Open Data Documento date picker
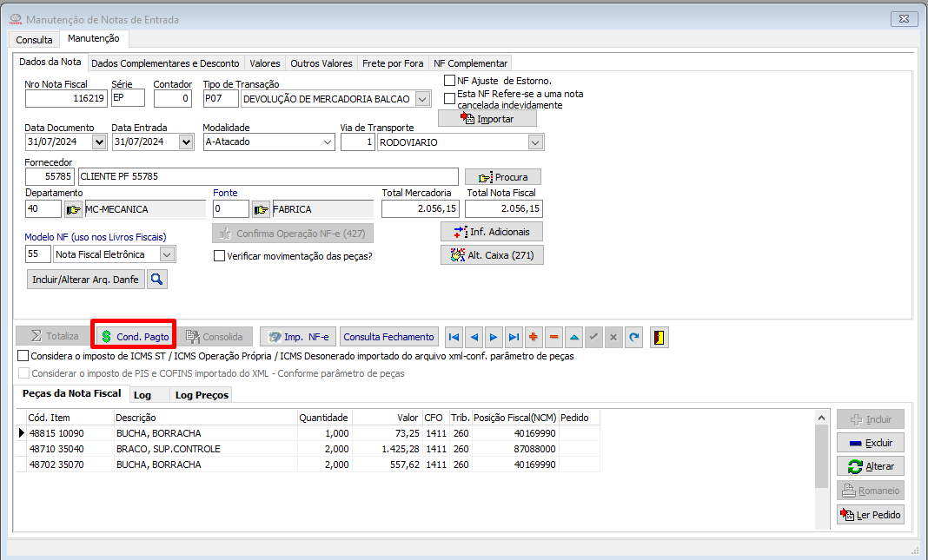Viewport: 928px width, 560px height. click(x=99, y=142)
